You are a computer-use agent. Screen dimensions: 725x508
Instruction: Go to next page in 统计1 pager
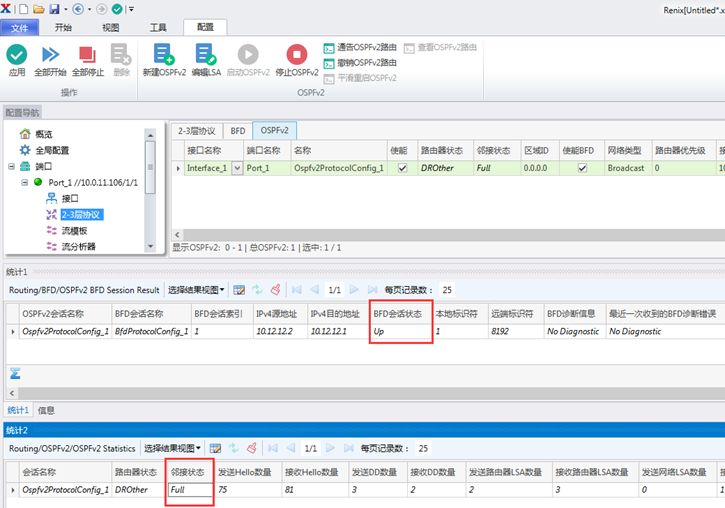(x=354, y=290)
